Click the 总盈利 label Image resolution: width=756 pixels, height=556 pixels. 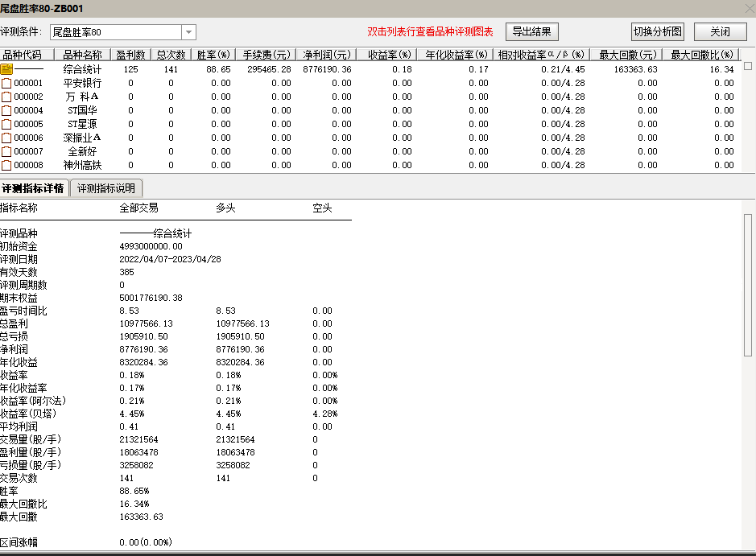point(14,323)
